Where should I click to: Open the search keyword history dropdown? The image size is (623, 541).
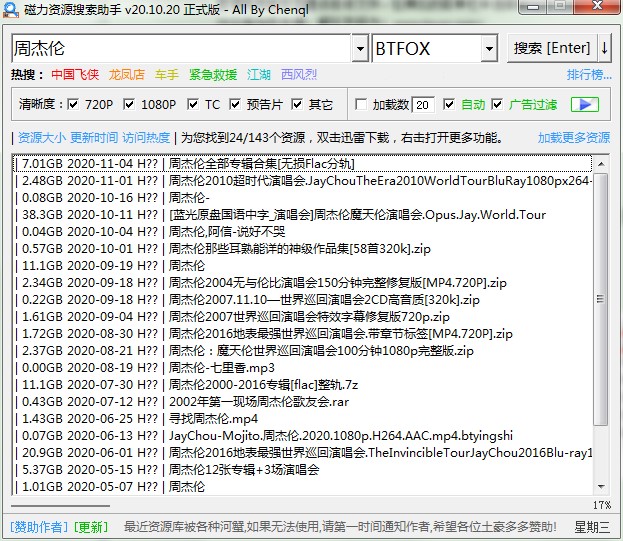360,48
